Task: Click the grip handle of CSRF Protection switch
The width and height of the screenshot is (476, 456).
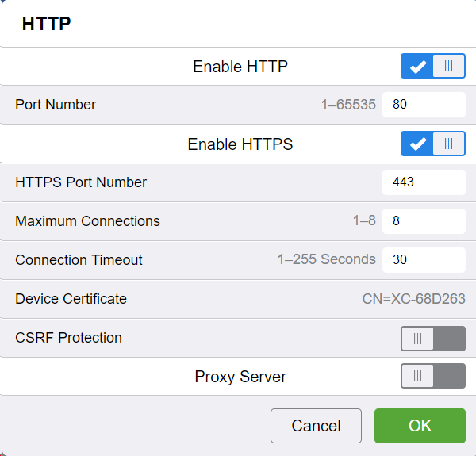Action: (x=418, y=339)
